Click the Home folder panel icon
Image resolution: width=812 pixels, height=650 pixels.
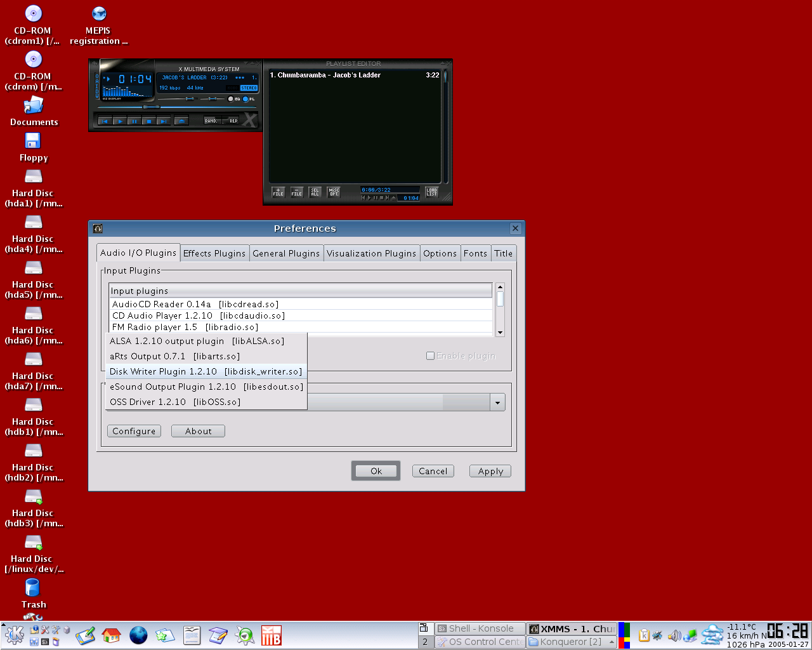click(x=111, y=635)
